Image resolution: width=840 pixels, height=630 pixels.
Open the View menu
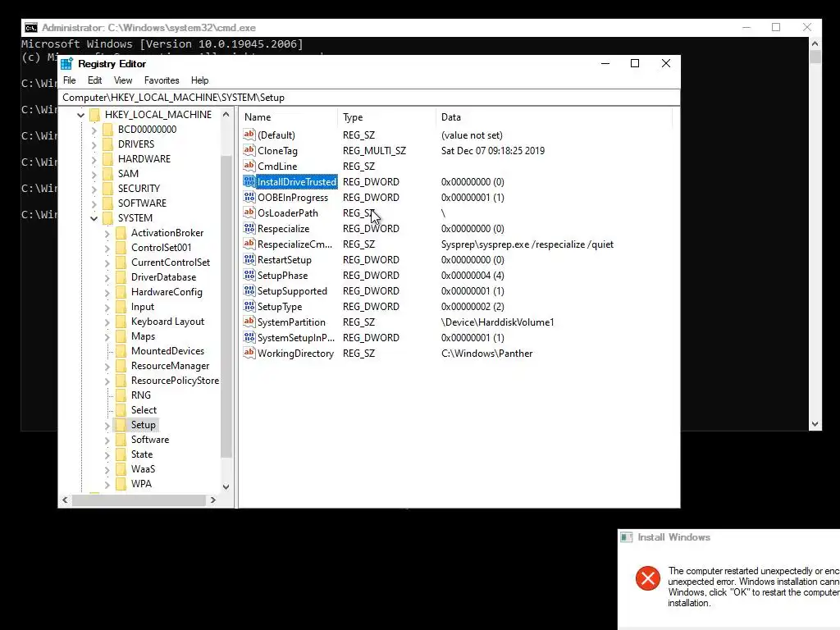(123, 80)
